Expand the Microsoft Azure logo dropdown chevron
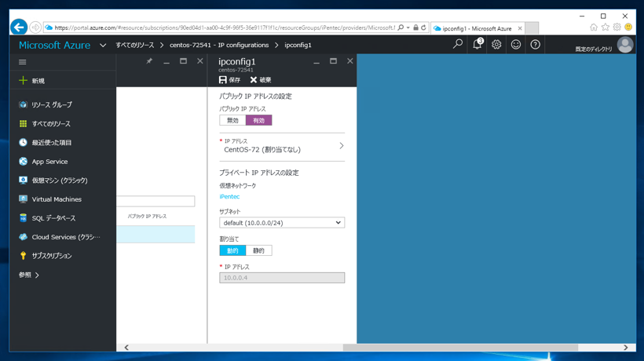 (x=103, y=46)
